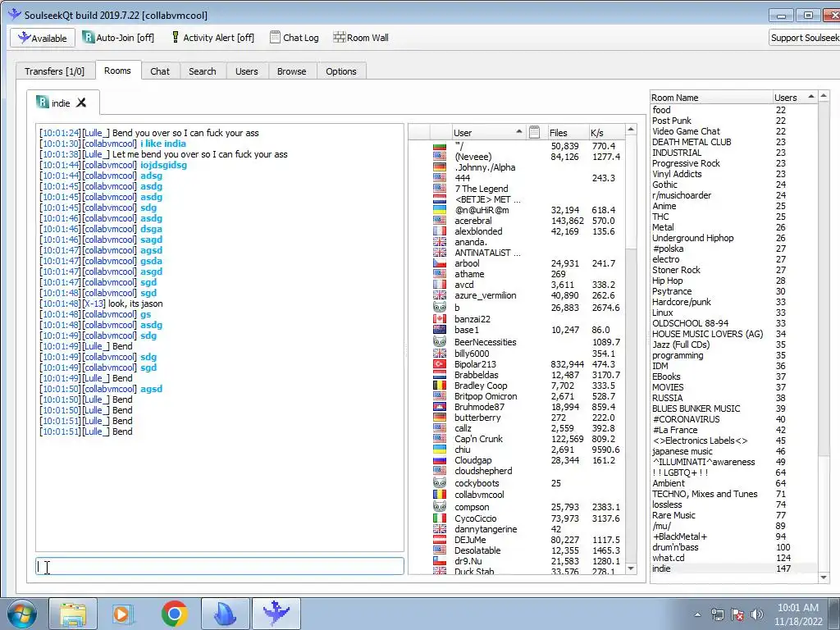Launch Windows Media Player from taskbar
This screenshot has height=630, width=840.
122,614
